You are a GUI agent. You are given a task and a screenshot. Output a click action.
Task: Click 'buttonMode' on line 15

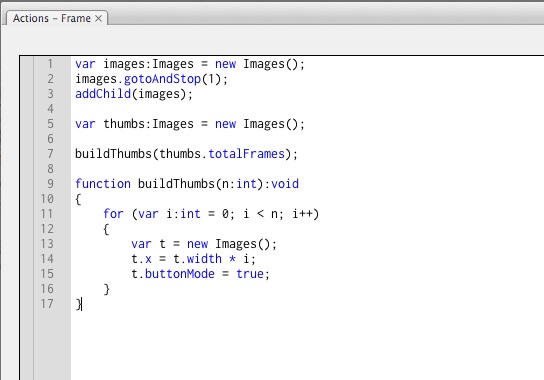(x=180, y=274)
